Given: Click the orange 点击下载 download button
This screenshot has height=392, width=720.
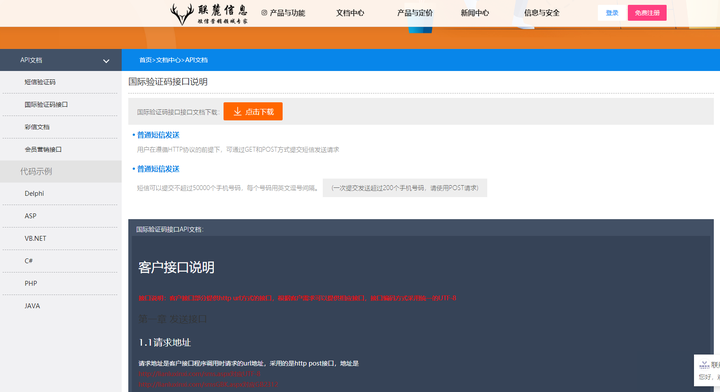Looking at the screenshot, I should [253, 112].
